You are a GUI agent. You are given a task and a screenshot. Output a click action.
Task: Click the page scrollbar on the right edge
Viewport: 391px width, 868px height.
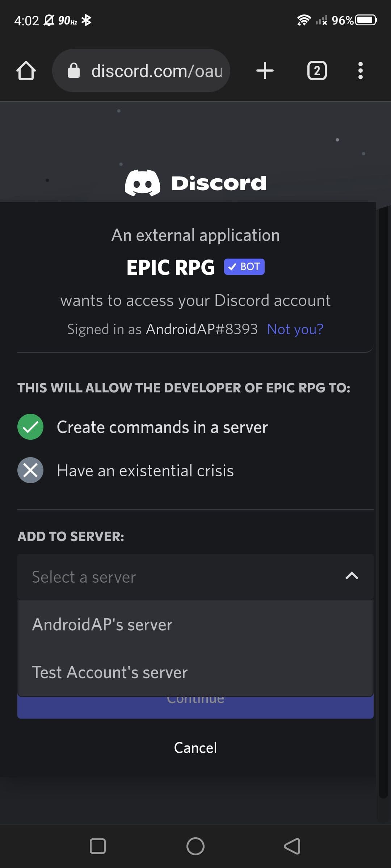tap(383, 506)
